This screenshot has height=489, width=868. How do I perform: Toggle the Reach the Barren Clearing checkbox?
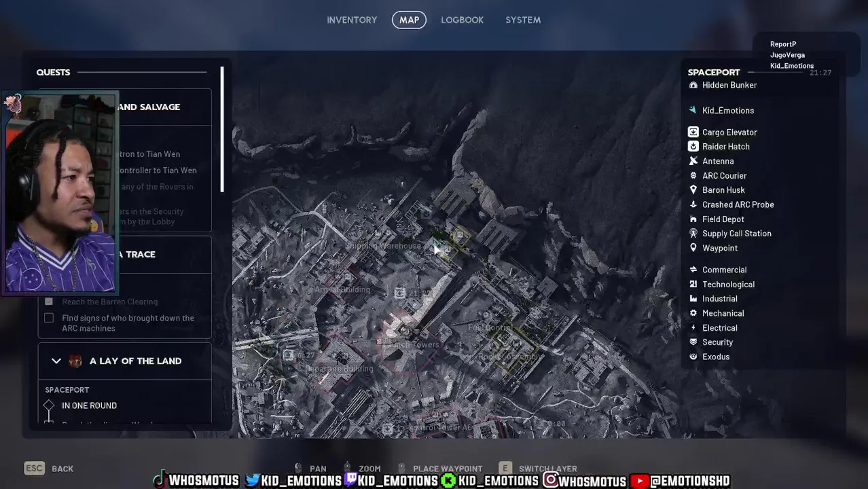point(49,302)
